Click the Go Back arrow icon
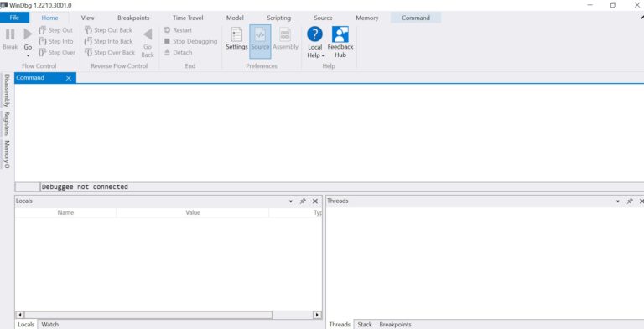The height and width of the screenshot is (329, 644). [148, 34]
